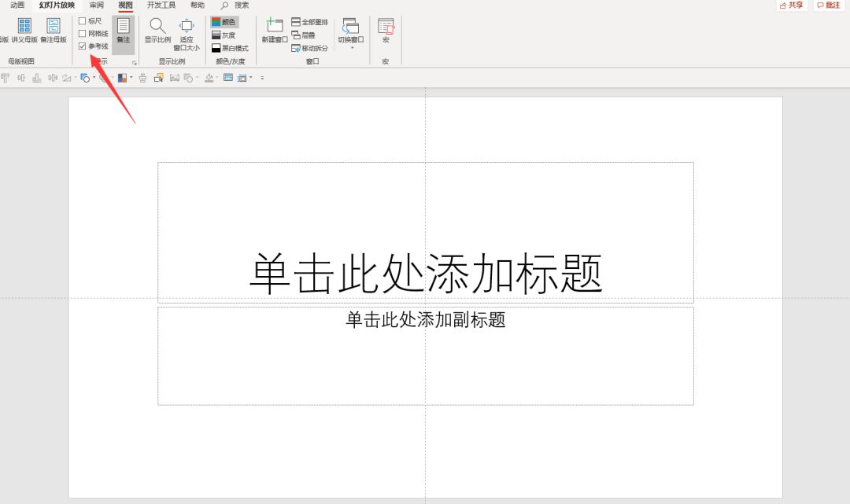Expand the quick access toolbar customize arrow

(262, 78)
